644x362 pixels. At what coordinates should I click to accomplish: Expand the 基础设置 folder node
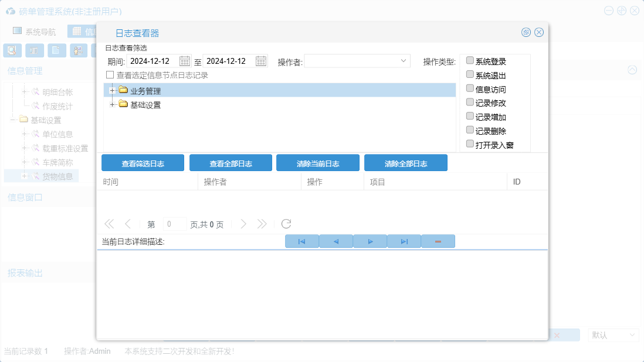point(112,104)
